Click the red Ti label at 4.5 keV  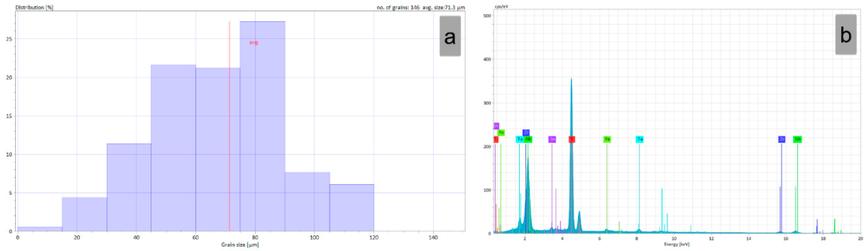pyautogui.click(x=571, y=139)
